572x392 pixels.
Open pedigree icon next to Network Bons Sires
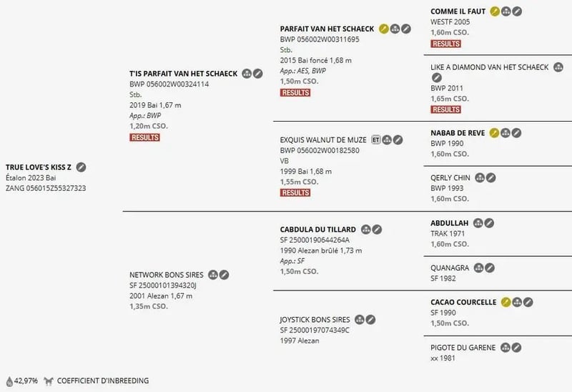pyautogui.click(x=212, y=275)
